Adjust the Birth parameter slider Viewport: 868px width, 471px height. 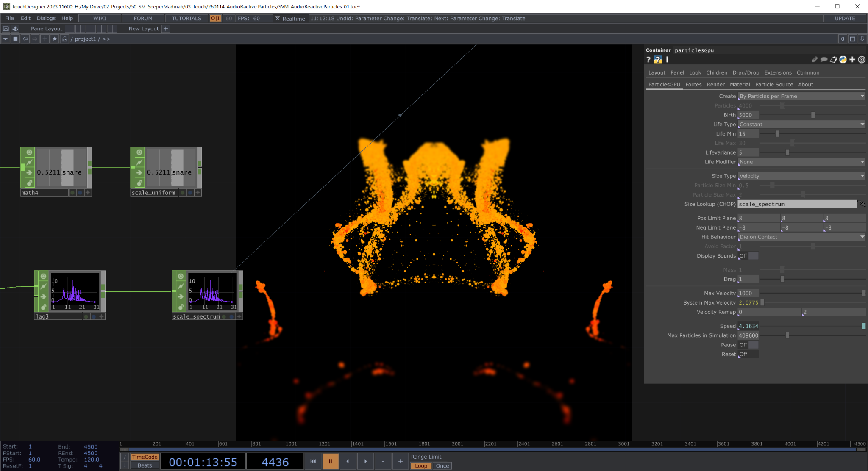pyautogui.click(x=812, y=115)
